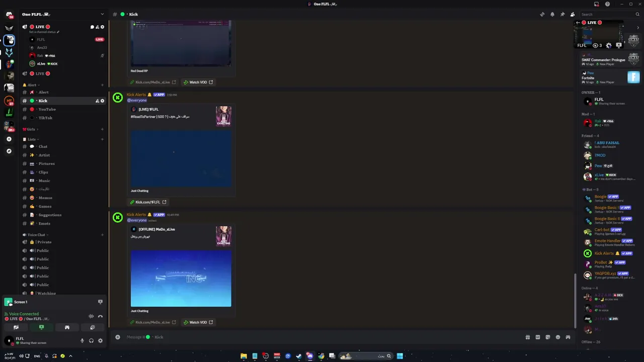This screenshot has width=644, height=362.
Task: Toggle screen share button in voice panel
Action: [x=41, y=327]
